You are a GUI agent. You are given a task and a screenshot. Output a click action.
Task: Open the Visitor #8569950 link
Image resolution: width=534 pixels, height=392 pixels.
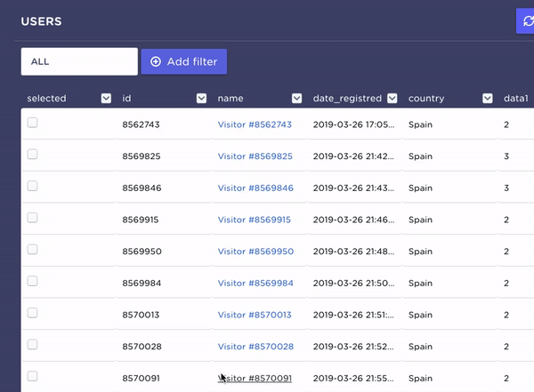[255, 252]
